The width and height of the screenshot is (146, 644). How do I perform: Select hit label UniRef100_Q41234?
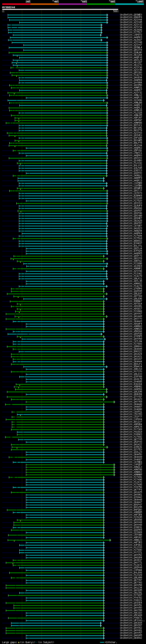point(131,588)
